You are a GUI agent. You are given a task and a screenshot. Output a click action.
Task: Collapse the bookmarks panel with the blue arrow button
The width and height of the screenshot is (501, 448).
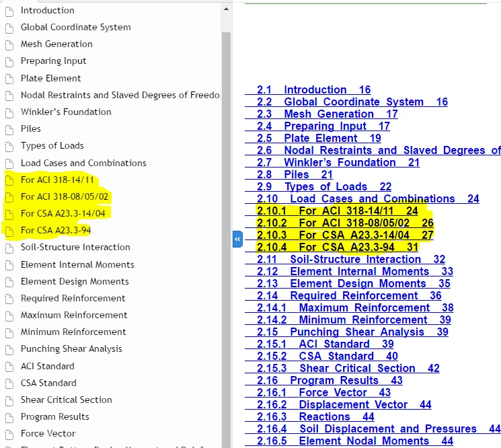(x=237, y=239)
